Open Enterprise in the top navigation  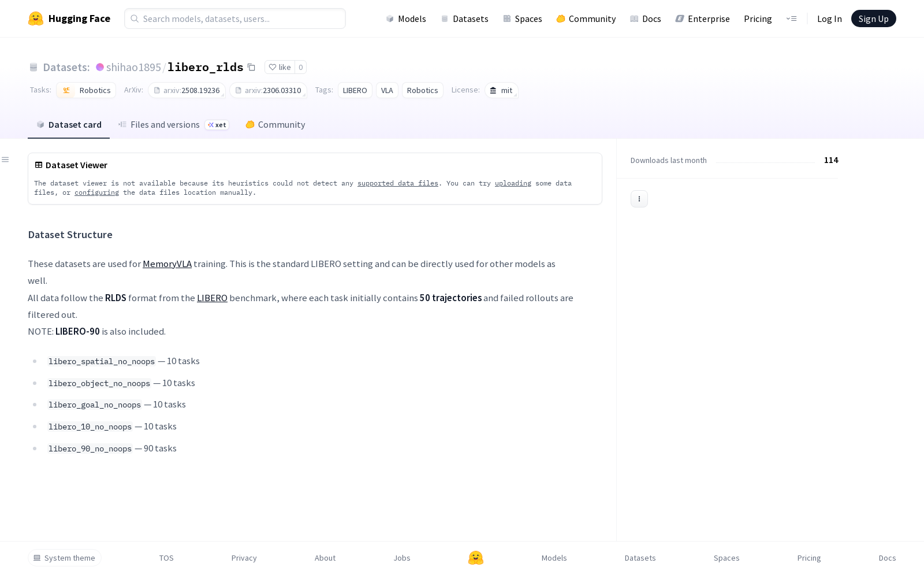pyautogui.click(x=703, y=18)
